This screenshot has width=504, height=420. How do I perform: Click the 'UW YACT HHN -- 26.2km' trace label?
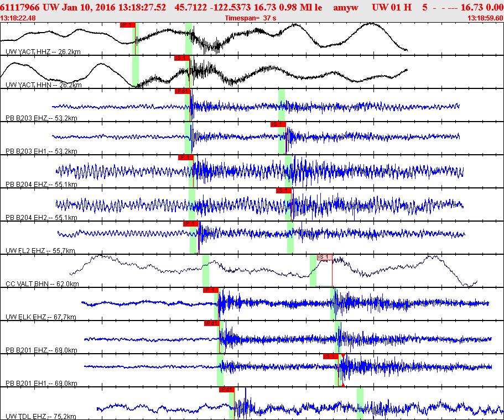tap(43, 85)
